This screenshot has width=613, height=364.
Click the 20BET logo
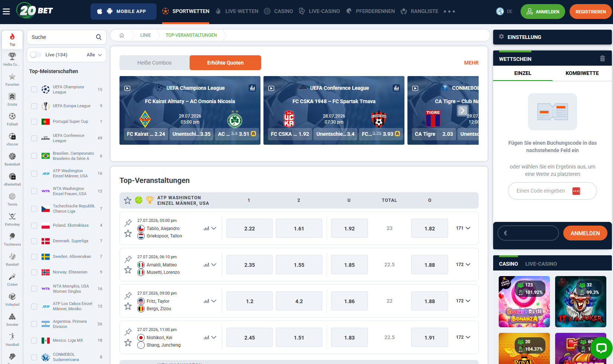coord(35,11)
